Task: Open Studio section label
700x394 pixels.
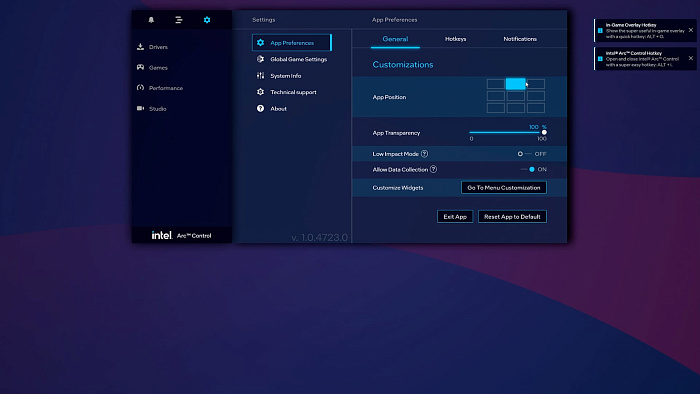Action: click(158, 108)
